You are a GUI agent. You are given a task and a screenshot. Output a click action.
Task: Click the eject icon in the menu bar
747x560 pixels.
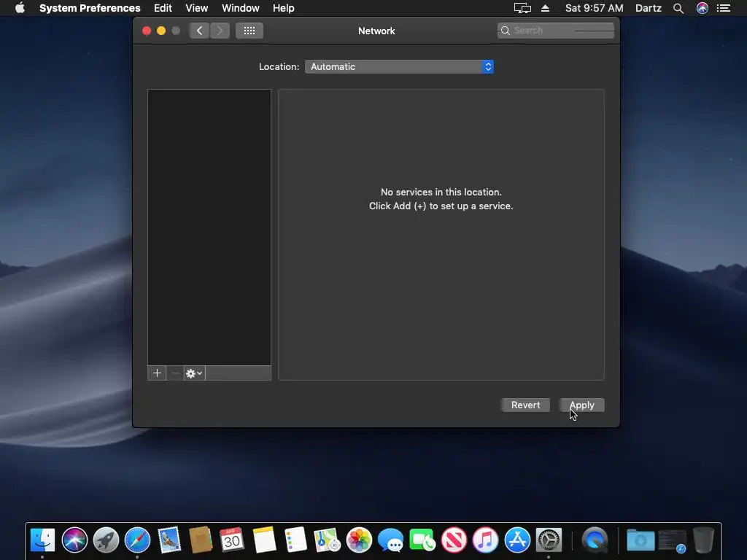pos(545,8)
